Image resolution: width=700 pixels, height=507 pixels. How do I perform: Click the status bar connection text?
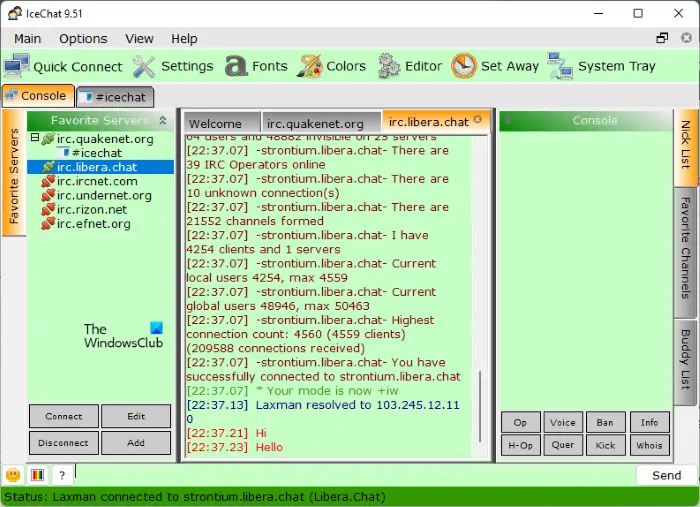195,497
